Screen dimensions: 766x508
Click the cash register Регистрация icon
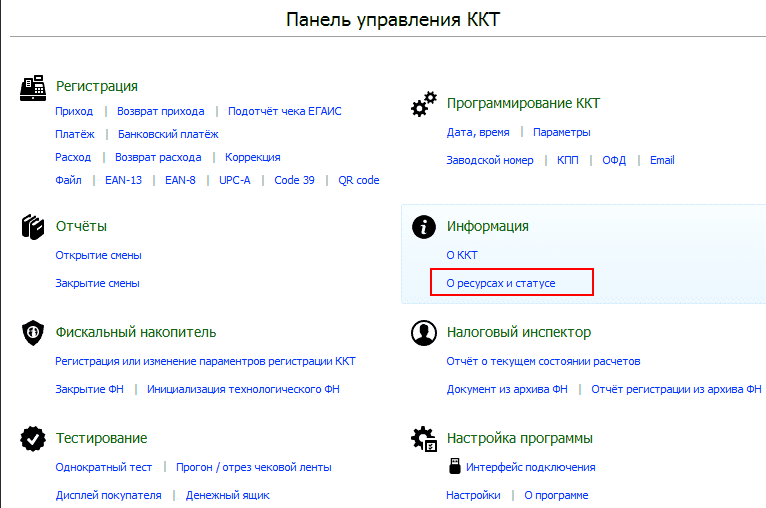pos(33,88)
